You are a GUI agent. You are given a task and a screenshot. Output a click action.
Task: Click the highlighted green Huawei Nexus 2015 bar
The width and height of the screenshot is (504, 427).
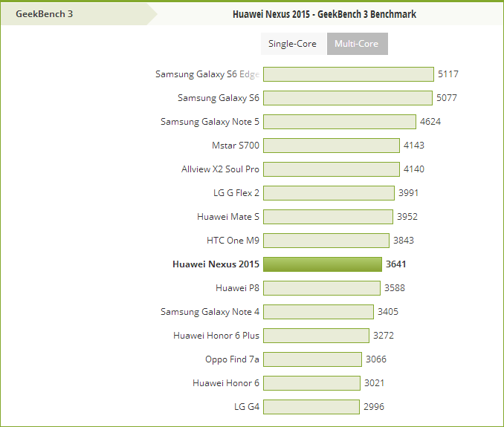coord(323,264)
